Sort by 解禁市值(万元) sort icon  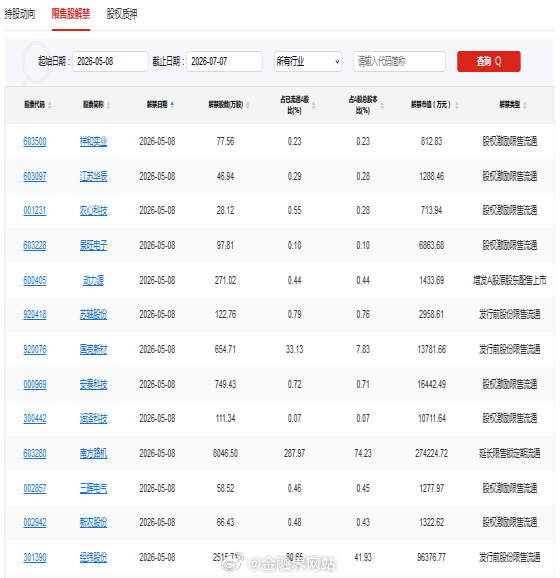457,105
